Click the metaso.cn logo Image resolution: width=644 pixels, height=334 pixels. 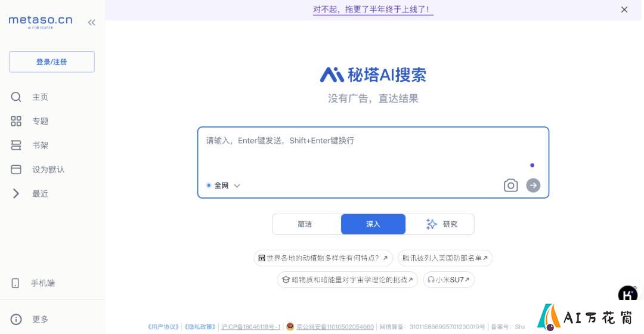tap(41, 21)
